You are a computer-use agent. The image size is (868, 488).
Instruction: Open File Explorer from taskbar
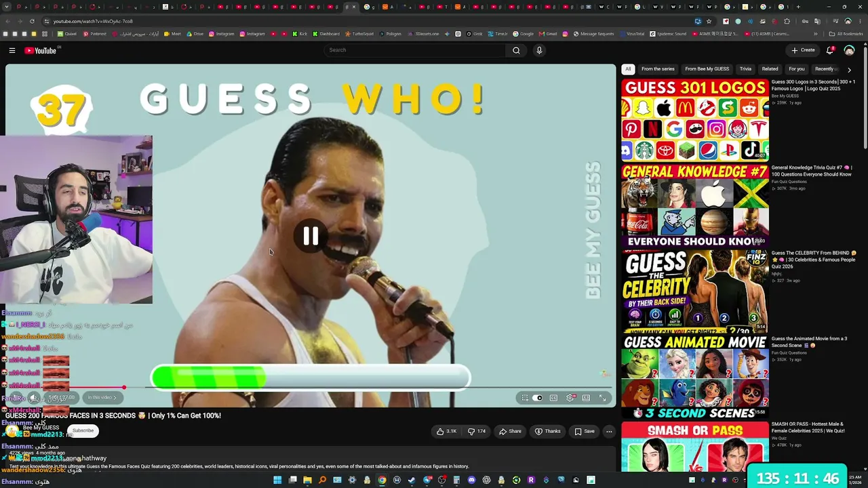pyautogui.click(x=307, y=480)
